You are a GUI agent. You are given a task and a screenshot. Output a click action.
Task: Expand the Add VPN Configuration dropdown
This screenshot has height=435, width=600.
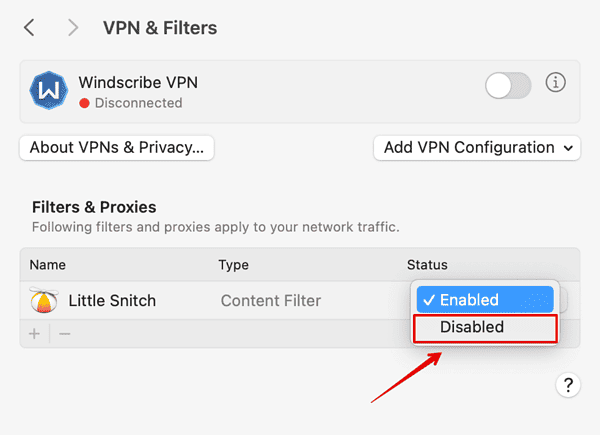pos(476,148)
